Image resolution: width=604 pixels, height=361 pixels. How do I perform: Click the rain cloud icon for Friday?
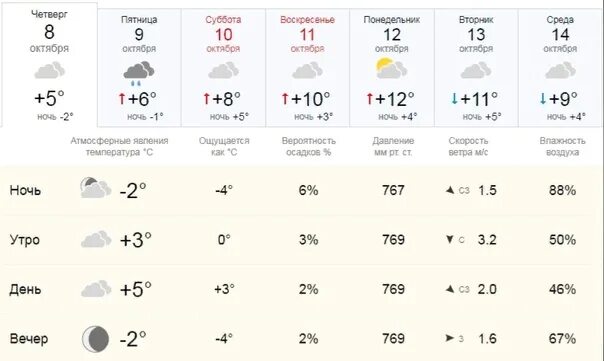[139, 73]
